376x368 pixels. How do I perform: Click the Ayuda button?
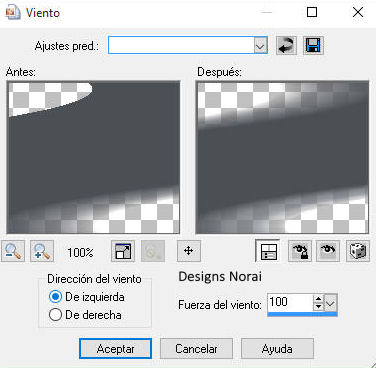coord(277,349)
